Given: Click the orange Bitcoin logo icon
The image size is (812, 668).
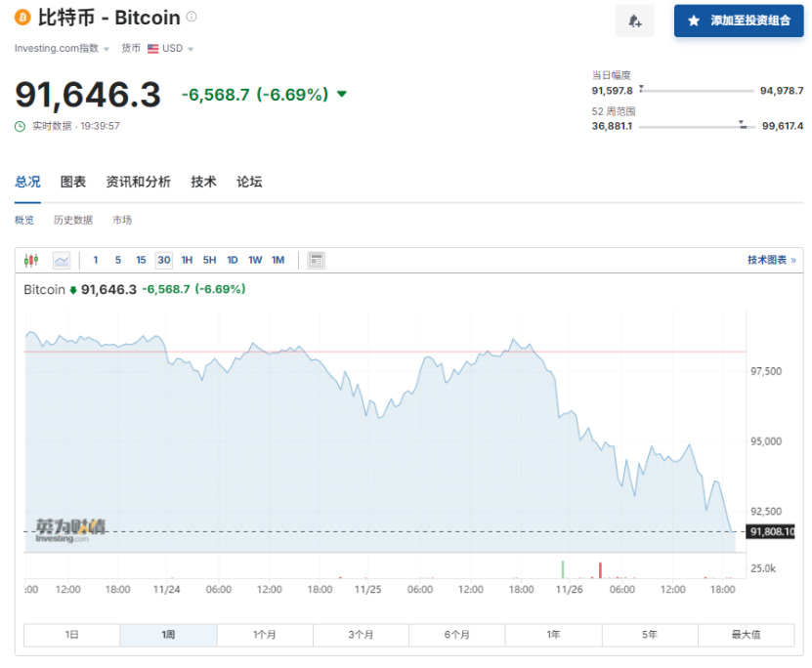Looking at the screenshot, I should (x=22, y=18).
